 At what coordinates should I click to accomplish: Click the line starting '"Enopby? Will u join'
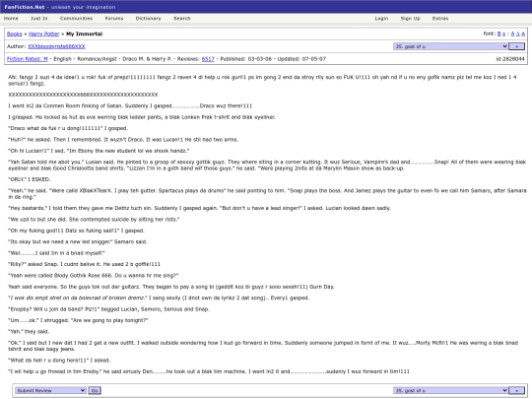click(109, 309)
